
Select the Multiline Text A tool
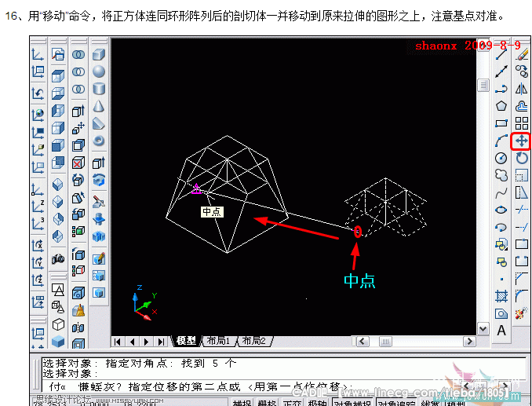coord(501,331)
